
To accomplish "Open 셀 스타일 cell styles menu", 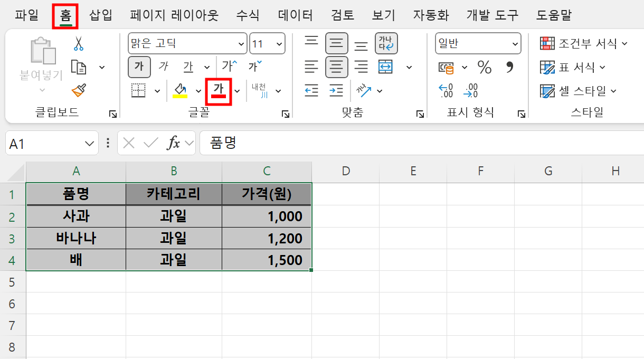I will [579, 91].
